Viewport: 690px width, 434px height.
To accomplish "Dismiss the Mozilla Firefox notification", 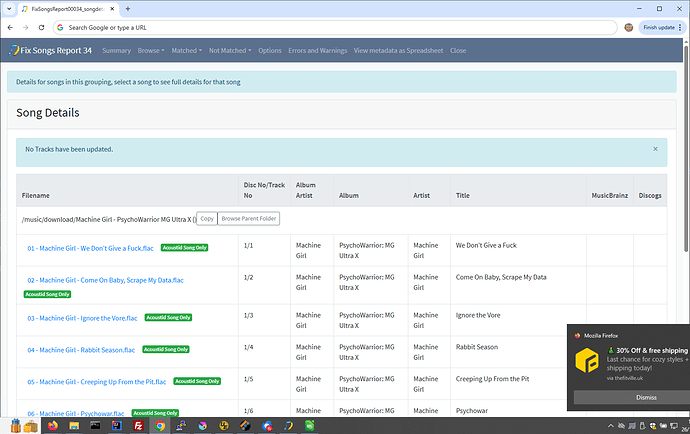I will pyautogui.click(x=645, y=397).
